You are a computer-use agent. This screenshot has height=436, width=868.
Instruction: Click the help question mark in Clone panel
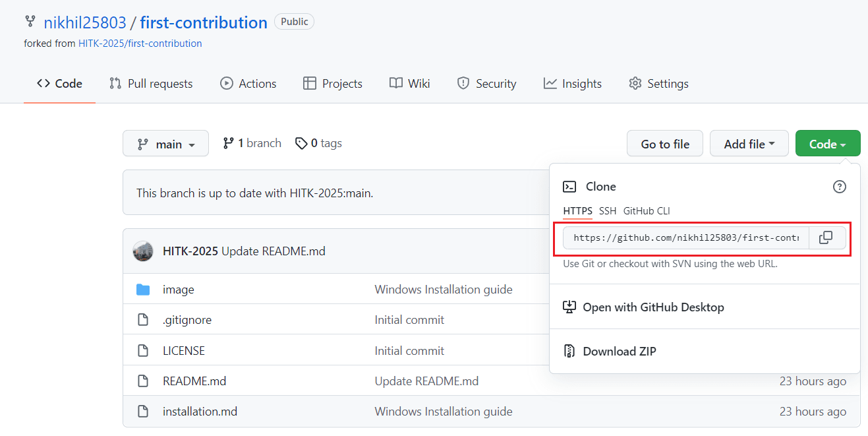click(840, 187)
